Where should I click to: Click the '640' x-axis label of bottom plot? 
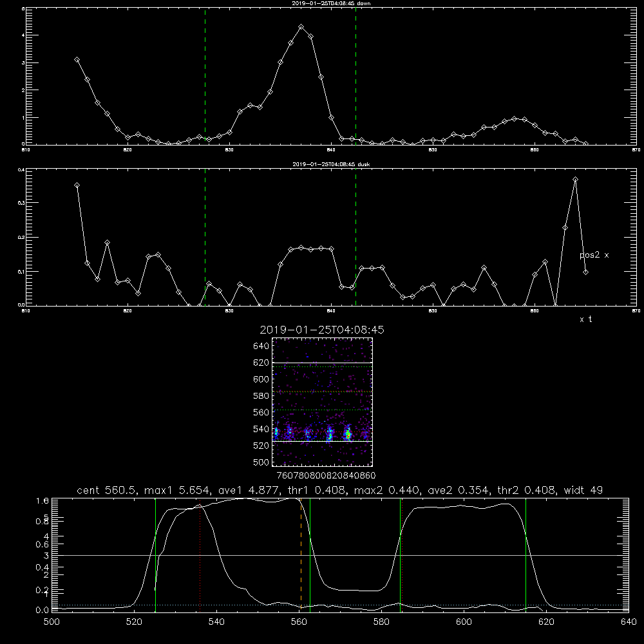pos(629,622)
